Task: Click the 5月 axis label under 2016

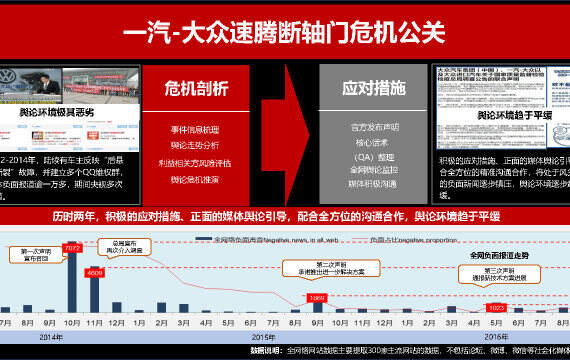Action: pyautogui.click(x=496, y=323)
